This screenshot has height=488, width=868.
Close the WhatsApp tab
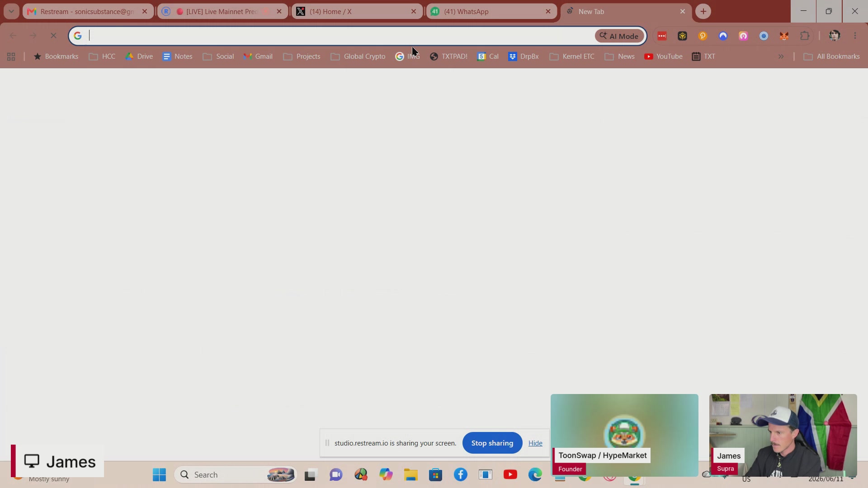coord(548,11)
